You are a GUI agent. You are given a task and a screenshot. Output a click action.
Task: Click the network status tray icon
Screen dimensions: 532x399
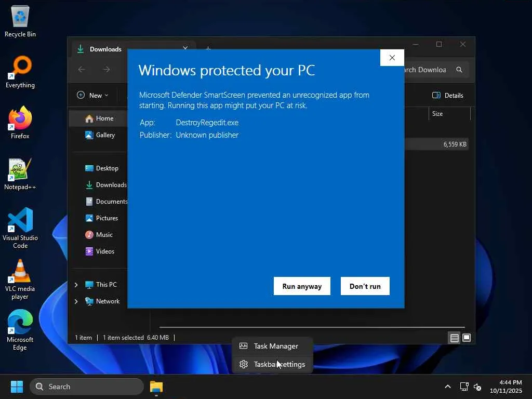coord(464,387)
